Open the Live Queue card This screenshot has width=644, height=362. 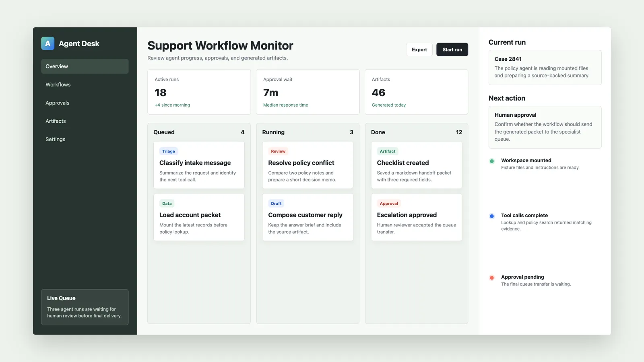85,307
